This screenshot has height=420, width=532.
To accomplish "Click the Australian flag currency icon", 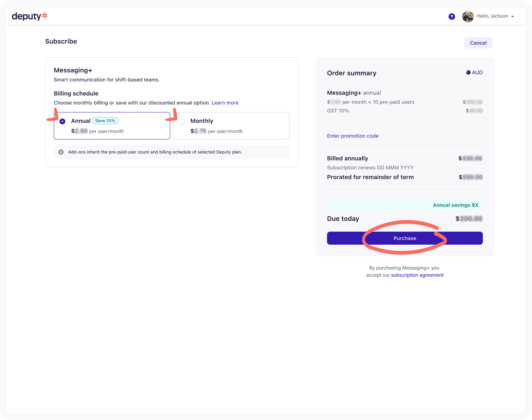I will 468,73.
